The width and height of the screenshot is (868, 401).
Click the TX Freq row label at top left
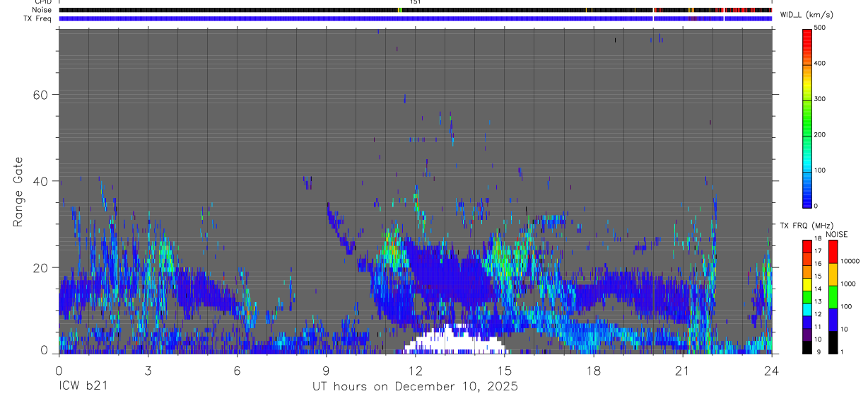(x=38, y=18)
